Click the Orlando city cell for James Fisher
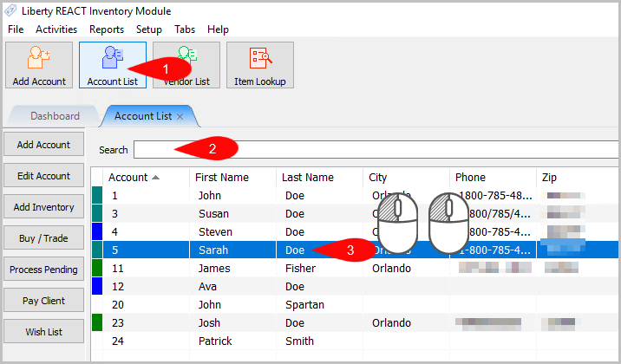The width and height of the screenshot is (621, 364). 407,269
